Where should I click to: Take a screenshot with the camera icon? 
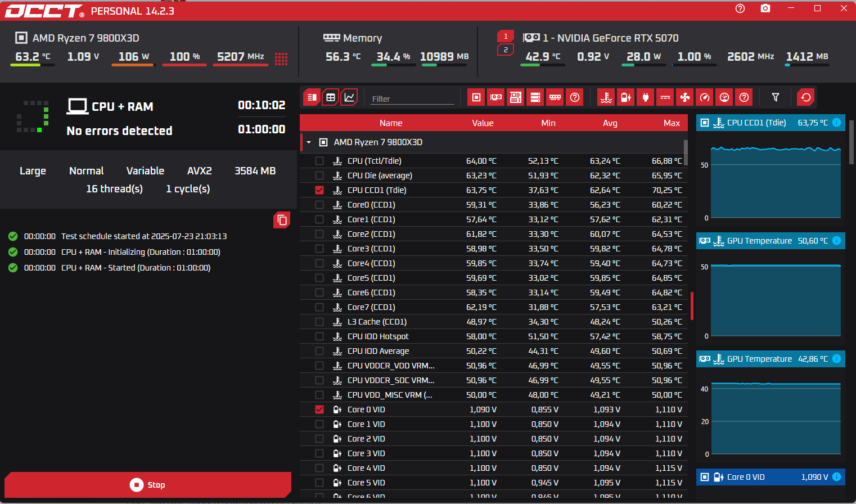[765, 8]
